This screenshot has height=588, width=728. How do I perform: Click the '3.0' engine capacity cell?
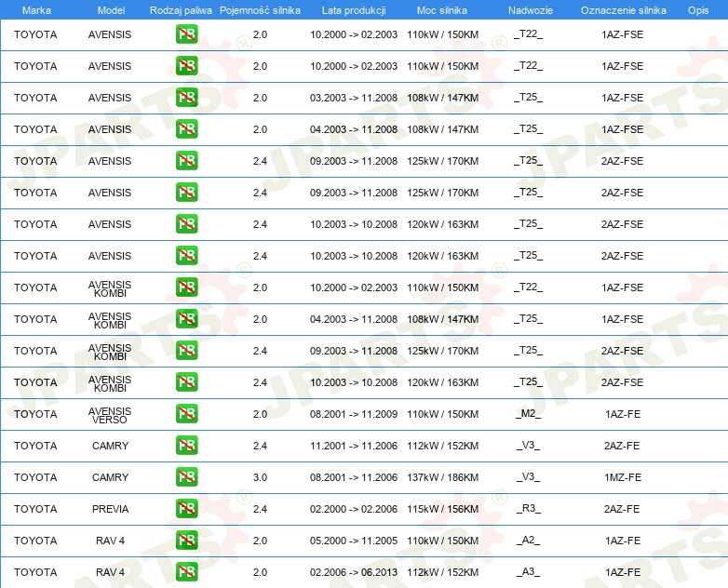(260, 477)
